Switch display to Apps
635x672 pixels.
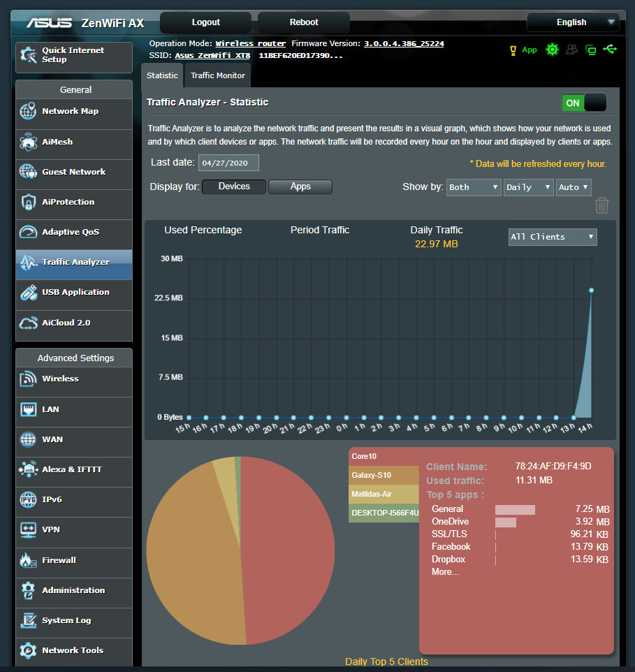[x=300, y=187]
